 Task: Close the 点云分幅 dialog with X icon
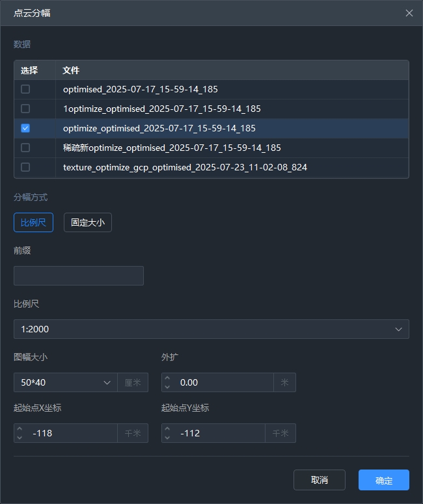pos(409,13)
